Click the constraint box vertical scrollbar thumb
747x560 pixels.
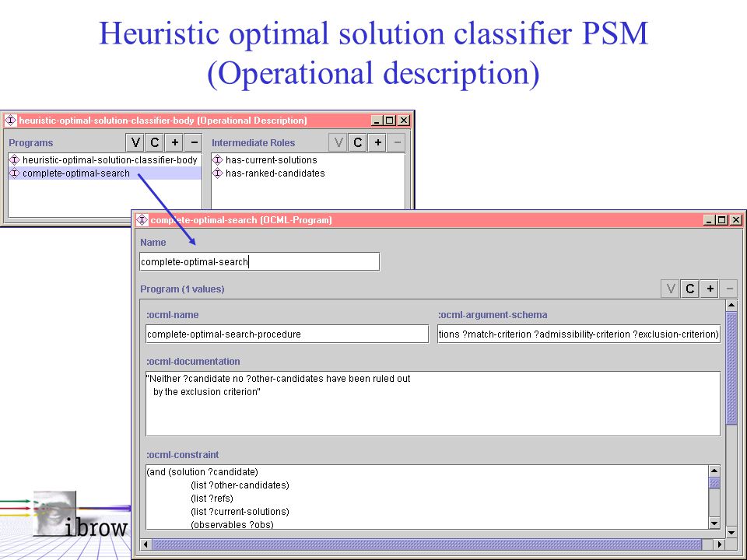pyautogui.click(x=714, y=482)
